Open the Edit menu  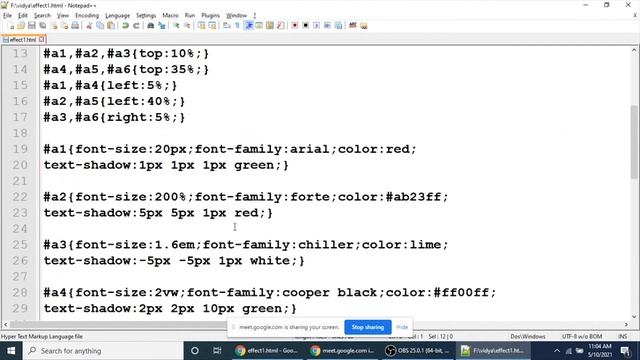(23, 16)
